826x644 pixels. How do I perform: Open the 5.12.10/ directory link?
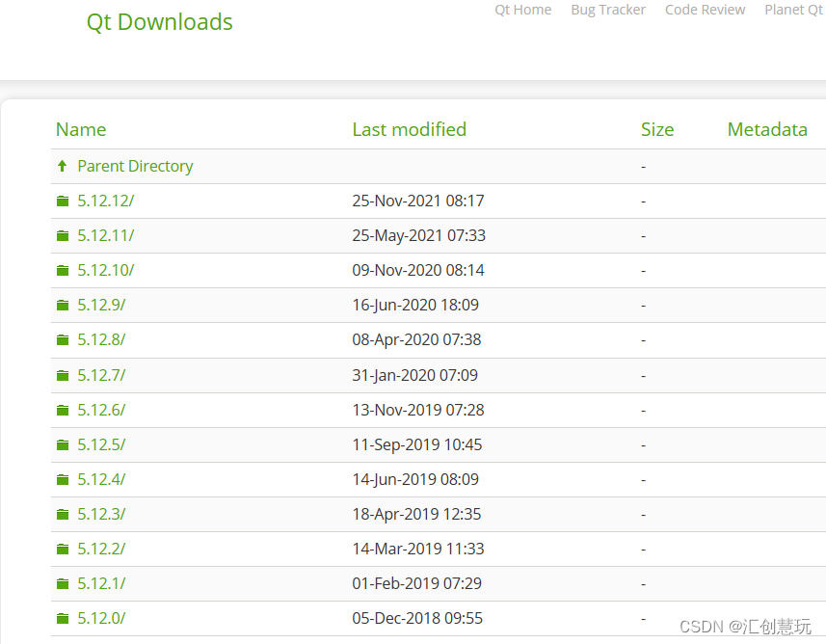(x=106, y=270)
